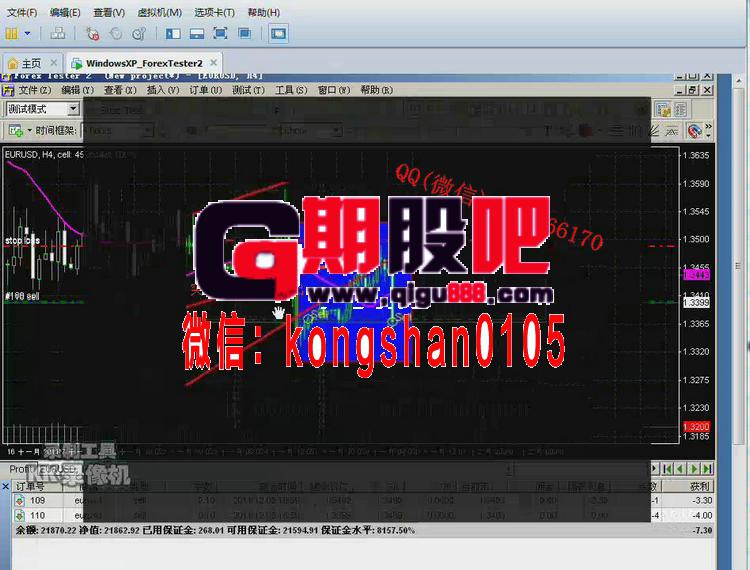
Task: Click the Forex Tester app icon in menu bar
Action: point(8,90)
